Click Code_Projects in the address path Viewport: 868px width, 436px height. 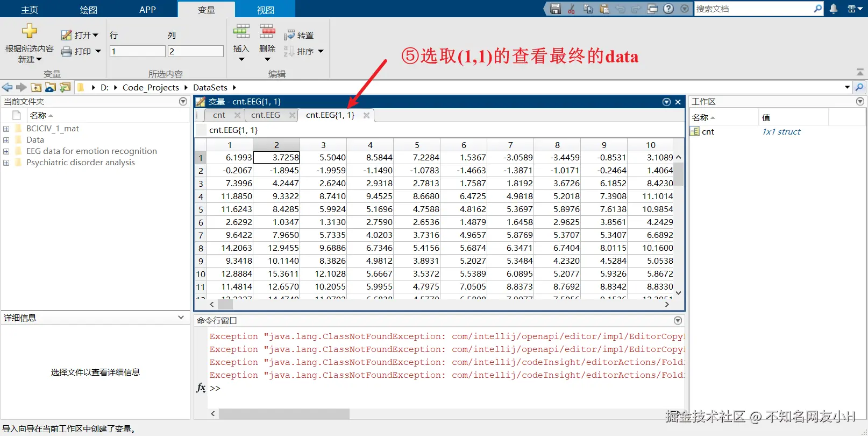tap(151, 87)
